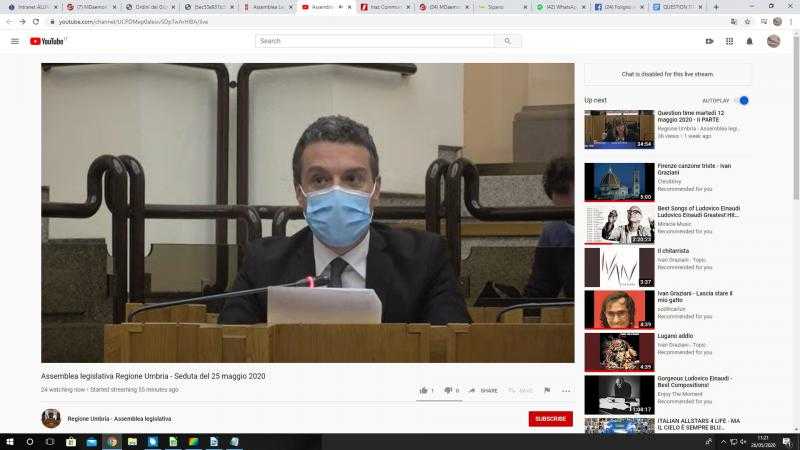
Task: Go to YouTube home via logo
Action: tap(47, 41)
